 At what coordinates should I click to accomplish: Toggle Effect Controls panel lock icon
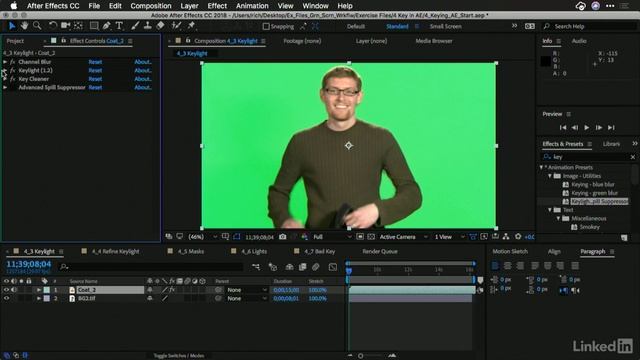[x=64, y=41]
